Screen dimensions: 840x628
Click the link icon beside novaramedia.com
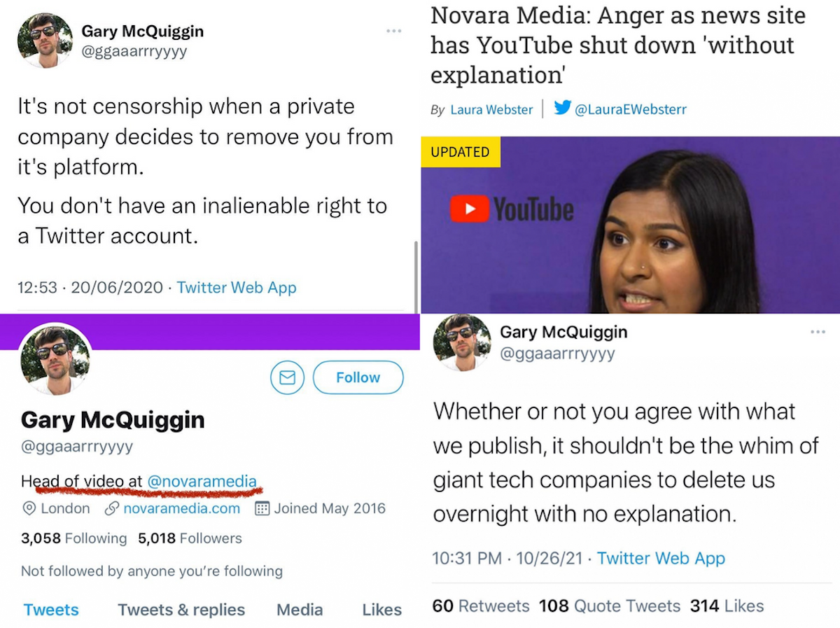(111, 509)
